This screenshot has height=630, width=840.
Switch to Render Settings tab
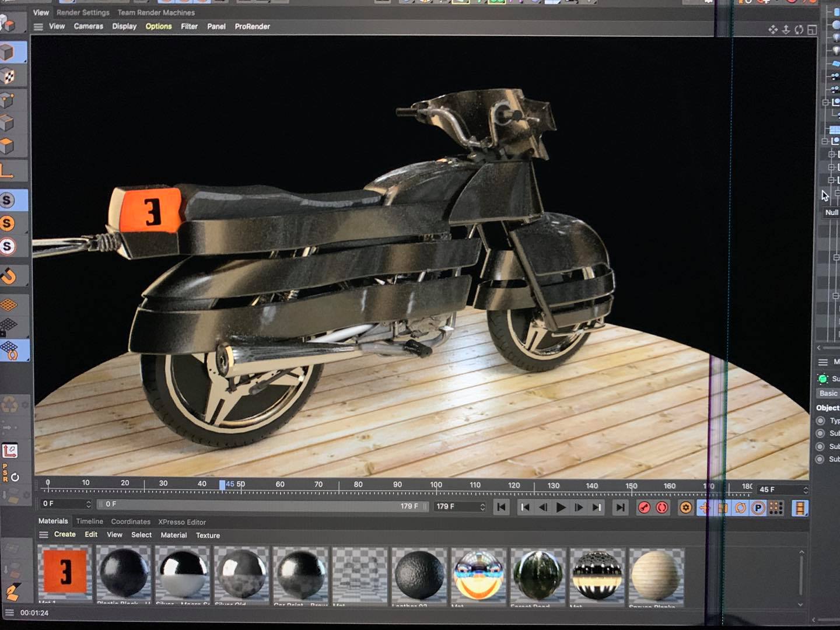tap(83, 12)
